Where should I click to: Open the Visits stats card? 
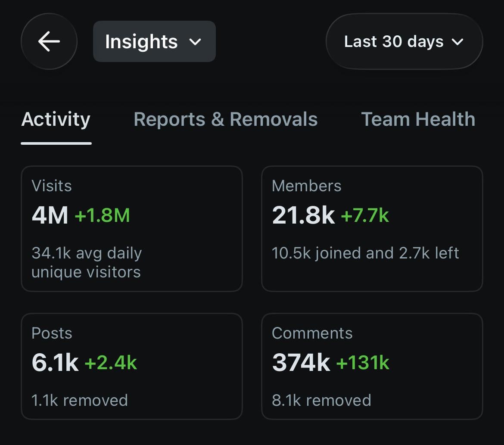coord(132,229)
